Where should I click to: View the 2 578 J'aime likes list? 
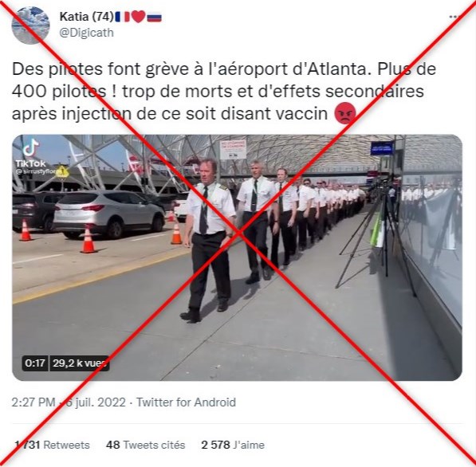pyautogui.click(x=233, y=445)
